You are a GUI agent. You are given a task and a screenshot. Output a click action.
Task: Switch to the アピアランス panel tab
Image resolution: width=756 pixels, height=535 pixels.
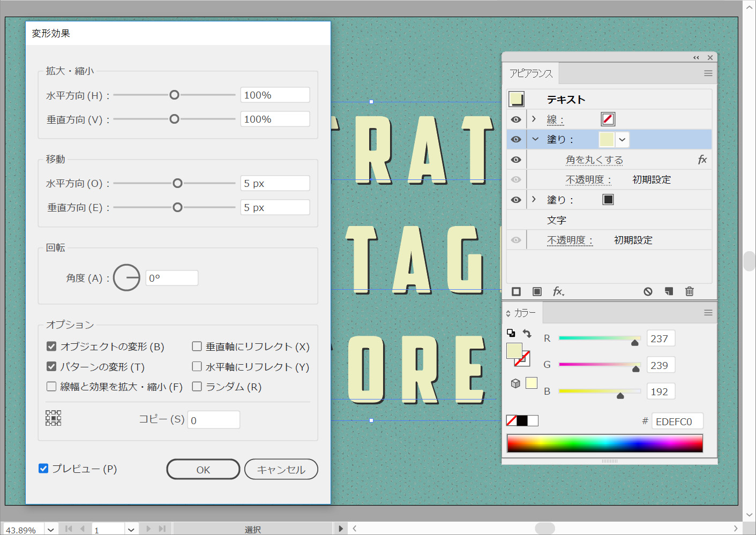click(530, 73)
